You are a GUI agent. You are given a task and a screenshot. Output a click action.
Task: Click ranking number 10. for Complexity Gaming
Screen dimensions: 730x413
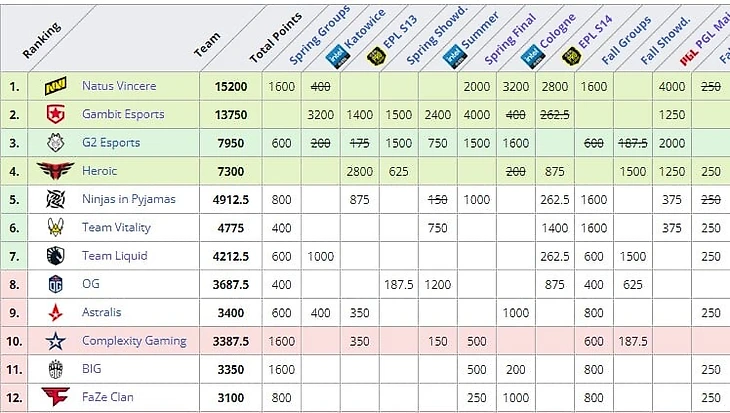click(14, 341)
